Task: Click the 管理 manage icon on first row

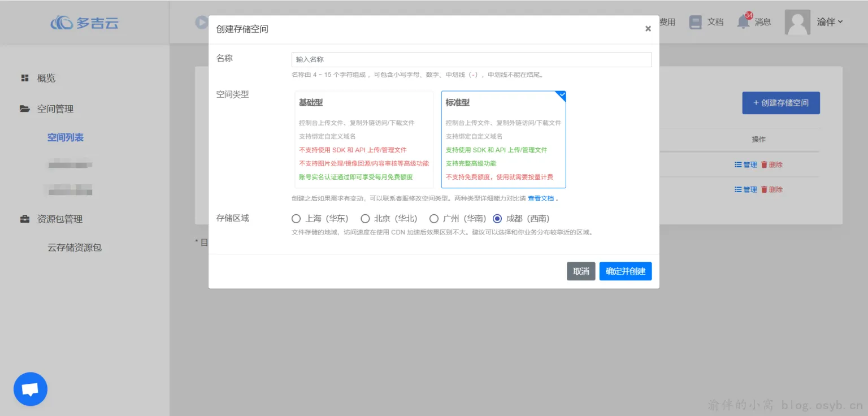Action: point(737,164)
